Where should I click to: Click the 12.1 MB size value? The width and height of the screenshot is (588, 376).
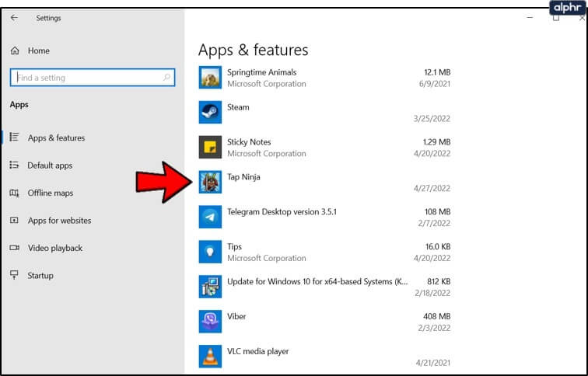pos(437,72)
